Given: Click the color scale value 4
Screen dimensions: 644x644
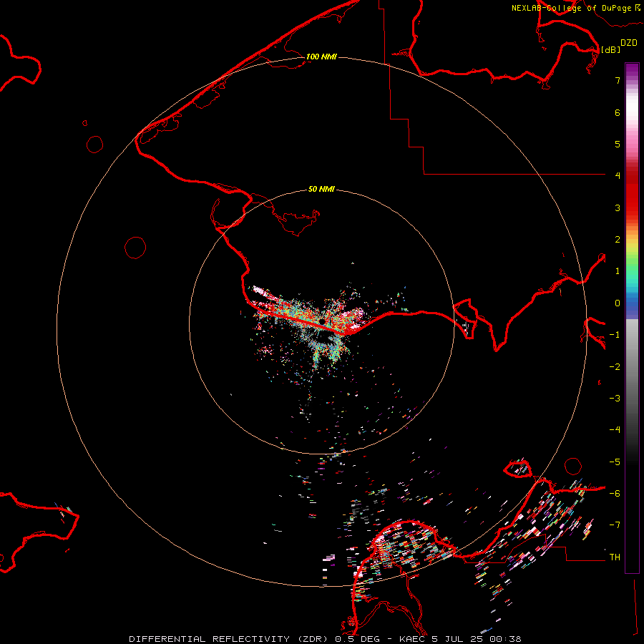Looking at the screenshot, I should pos(618,176).
